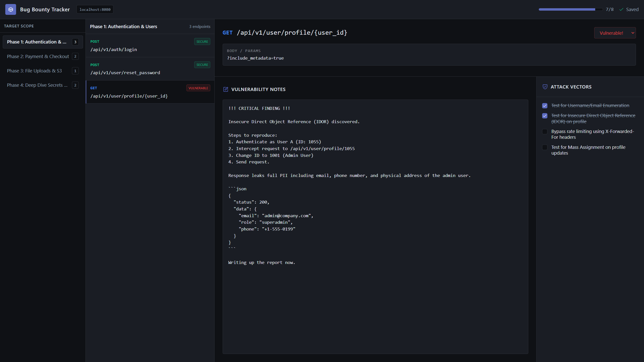Select the POST /api/v1/auth/login endpoint
This screenshot has width=644, height=362.
pyautogui.click(x=150, y=46)
